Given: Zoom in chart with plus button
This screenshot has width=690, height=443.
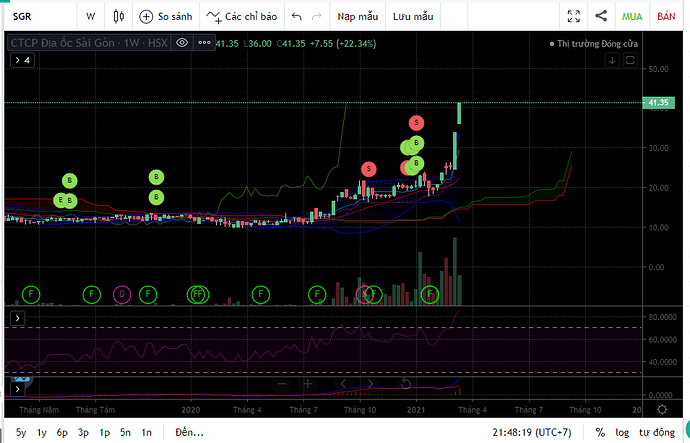Looking at the screenshot, I should (x=308, y=384).
